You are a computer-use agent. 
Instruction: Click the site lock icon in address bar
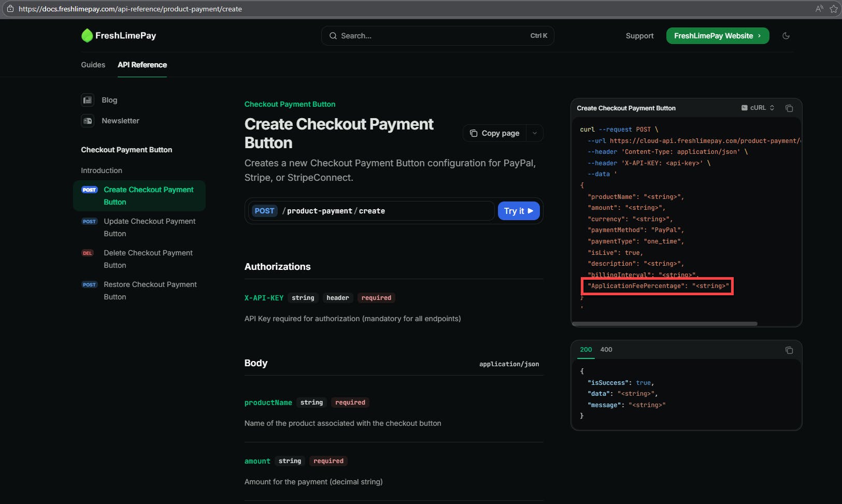pyautogui.click(x=10, y=9)
